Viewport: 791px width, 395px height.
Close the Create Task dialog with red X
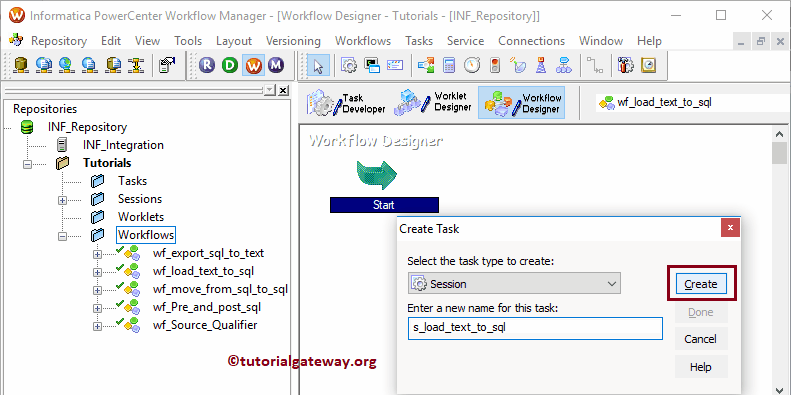point(730,228)
